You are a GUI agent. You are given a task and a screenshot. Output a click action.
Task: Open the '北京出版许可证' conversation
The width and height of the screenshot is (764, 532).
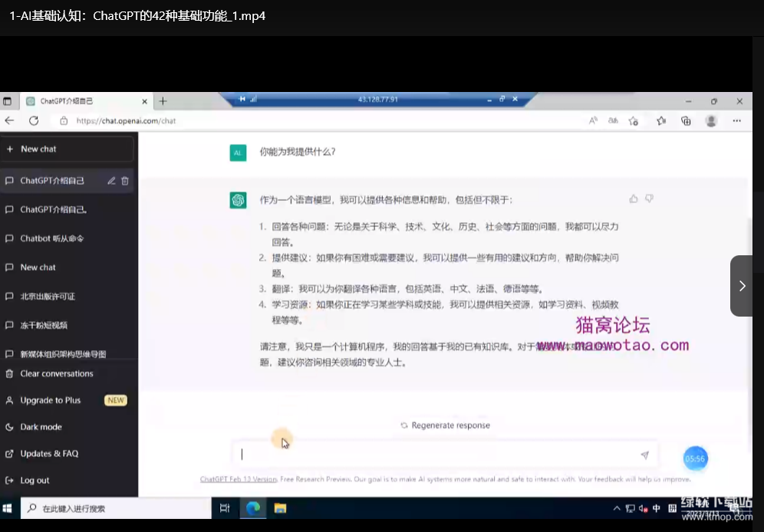click(48, 296)
